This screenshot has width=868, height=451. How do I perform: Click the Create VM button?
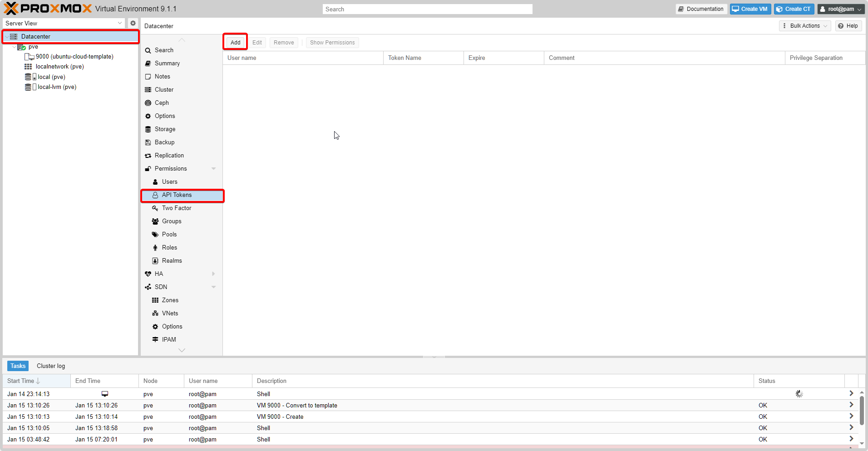[x=750, y=9]
